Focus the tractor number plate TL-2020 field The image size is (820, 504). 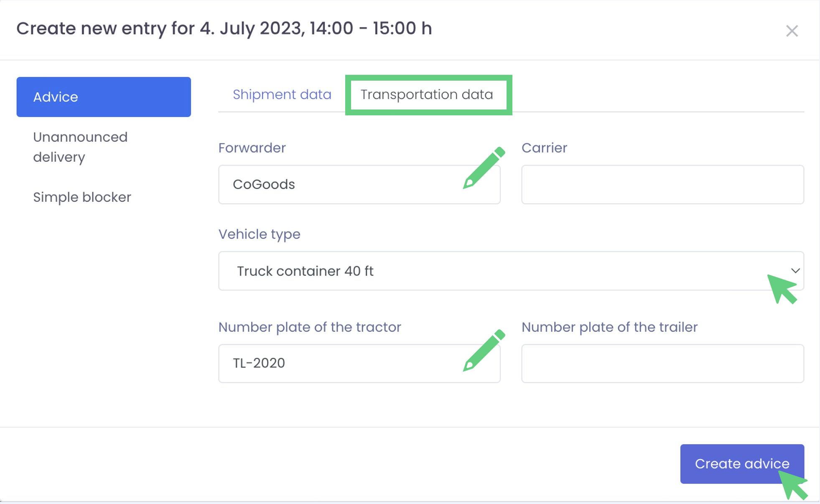(334, 363)
